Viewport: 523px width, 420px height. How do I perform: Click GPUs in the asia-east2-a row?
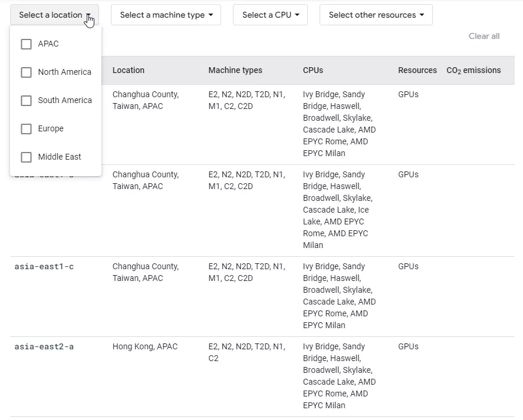point(408,346)
